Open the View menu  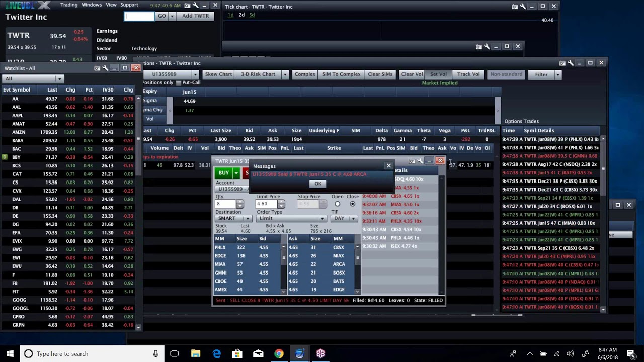(x=111, y=5)
